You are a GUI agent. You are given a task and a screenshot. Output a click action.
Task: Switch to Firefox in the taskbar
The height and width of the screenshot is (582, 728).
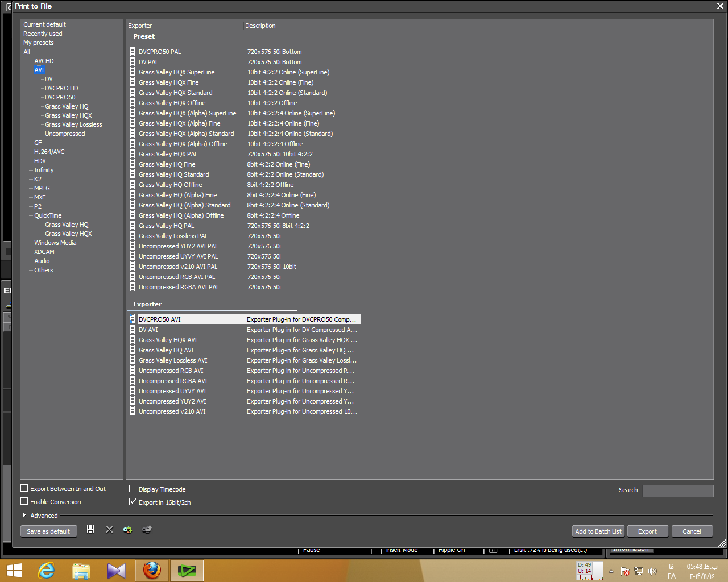152,570
